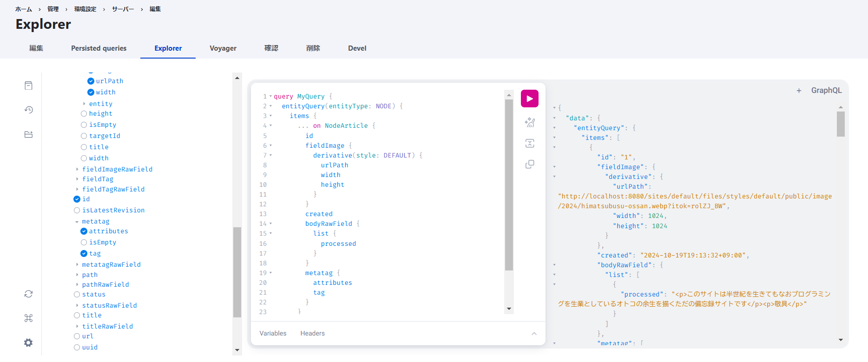Expand the variables editor chevron

pos(534,334)
